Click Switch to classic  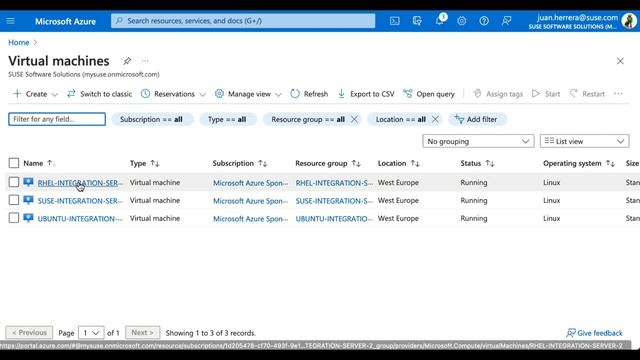(99, 94)
